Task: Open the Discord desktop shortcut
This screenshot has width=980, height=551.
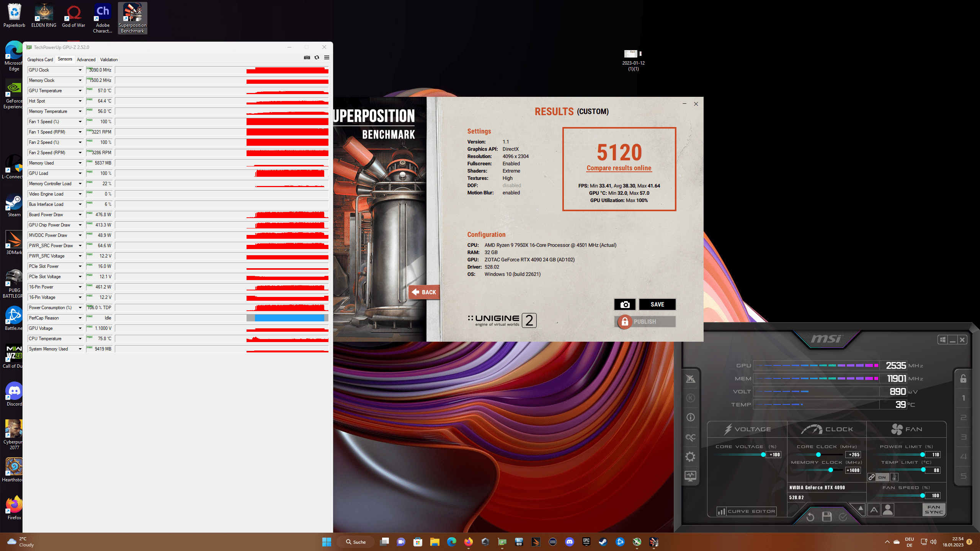Action: click(14, 394)
